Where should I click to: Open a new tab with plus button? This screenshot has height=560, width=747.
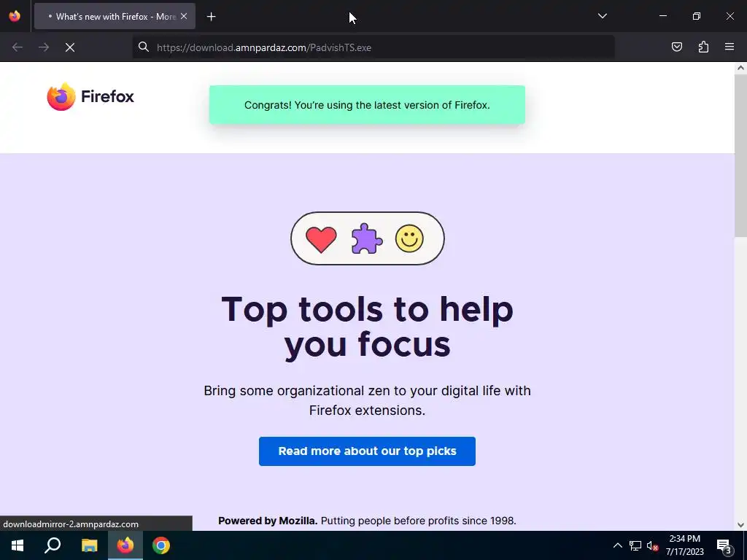(211, 17)
